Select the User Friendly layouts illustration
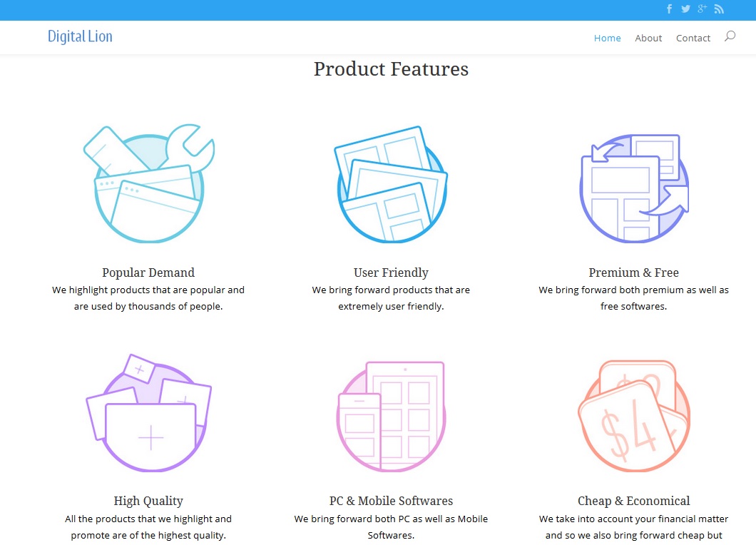This screenshot has height=545, width=756. pyautogui.click(x=391, y=184)
